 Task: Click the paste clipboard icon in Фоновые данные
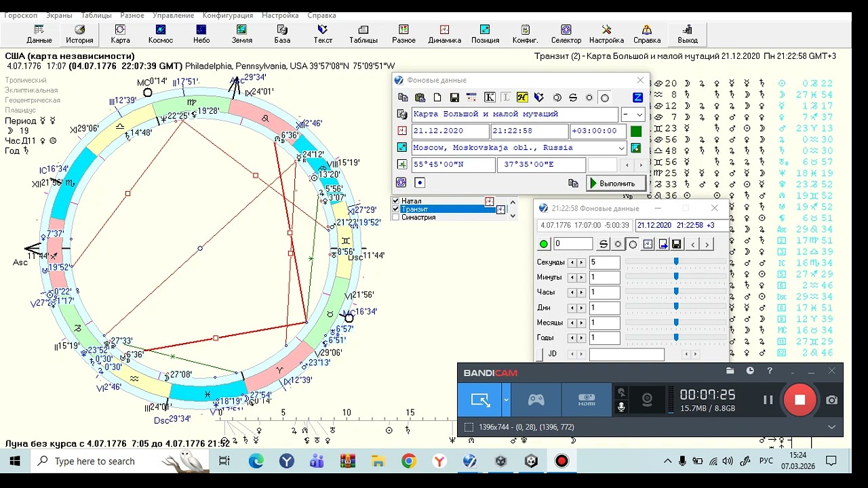click(420, 98)
